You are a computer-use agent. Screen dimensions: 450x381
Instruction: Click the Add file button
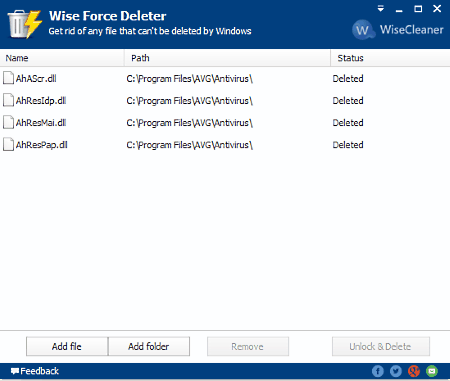pyautogui.click(x=67, y=346)
